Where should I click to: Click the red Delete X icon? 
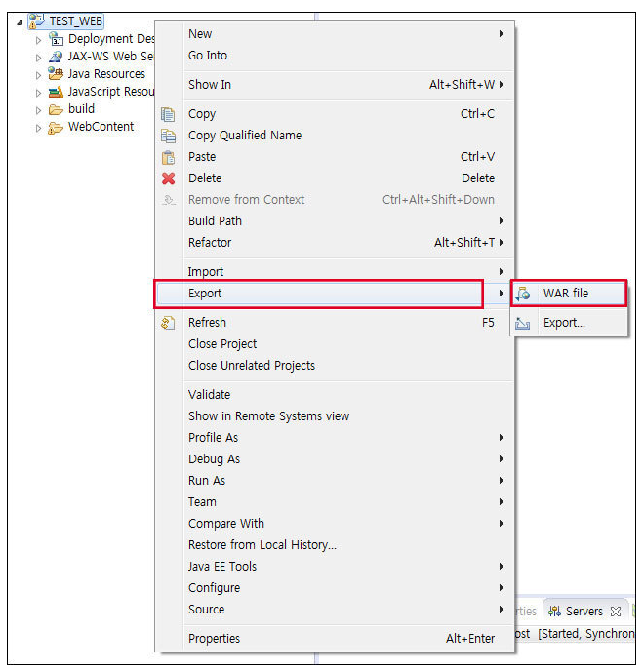click(x=168, y=178)
